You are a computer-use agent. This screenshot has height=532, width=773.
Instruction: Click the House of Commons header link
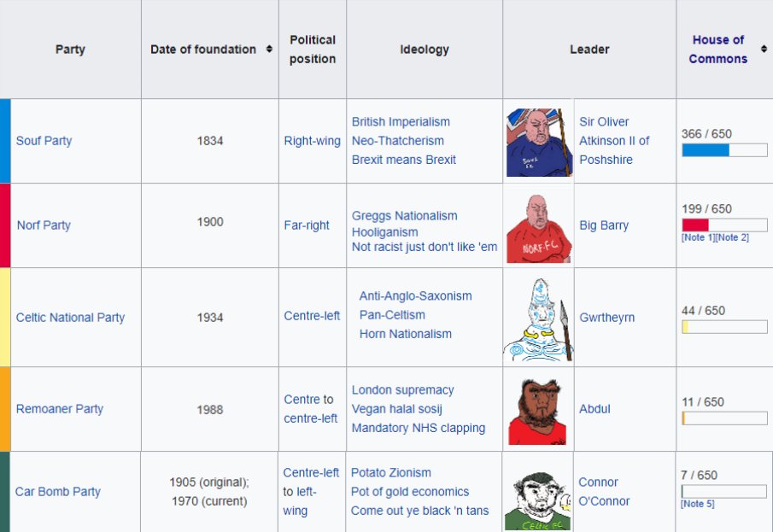[x=717, y=50]
